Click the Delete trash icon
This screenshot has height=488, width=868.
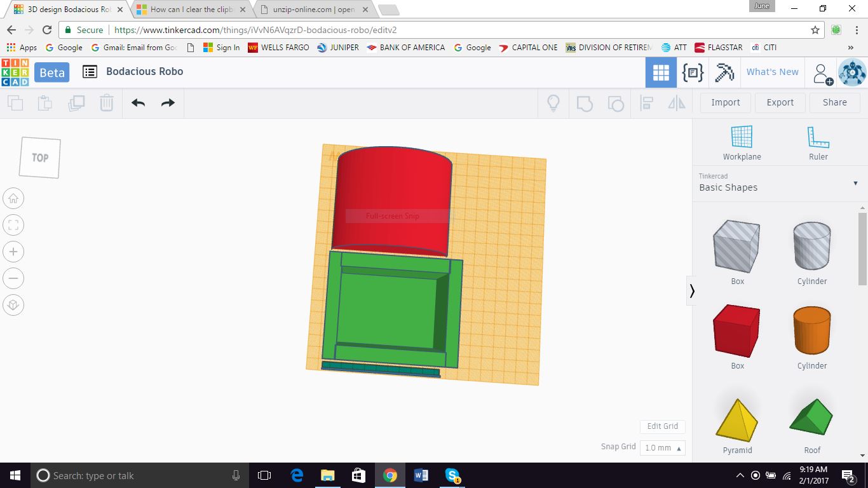(x=107, y=103)
